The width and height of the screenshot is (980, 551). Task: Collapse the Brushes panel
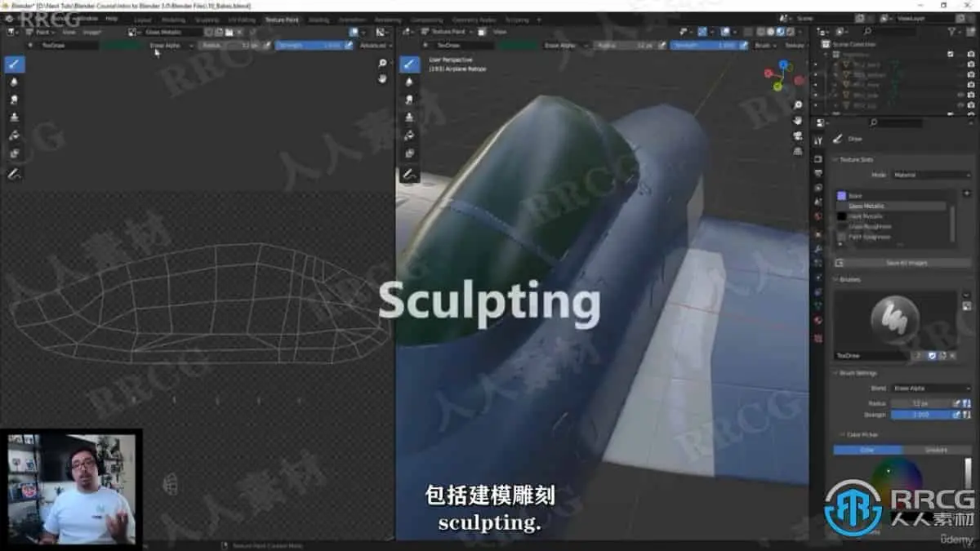pos(848,279)
